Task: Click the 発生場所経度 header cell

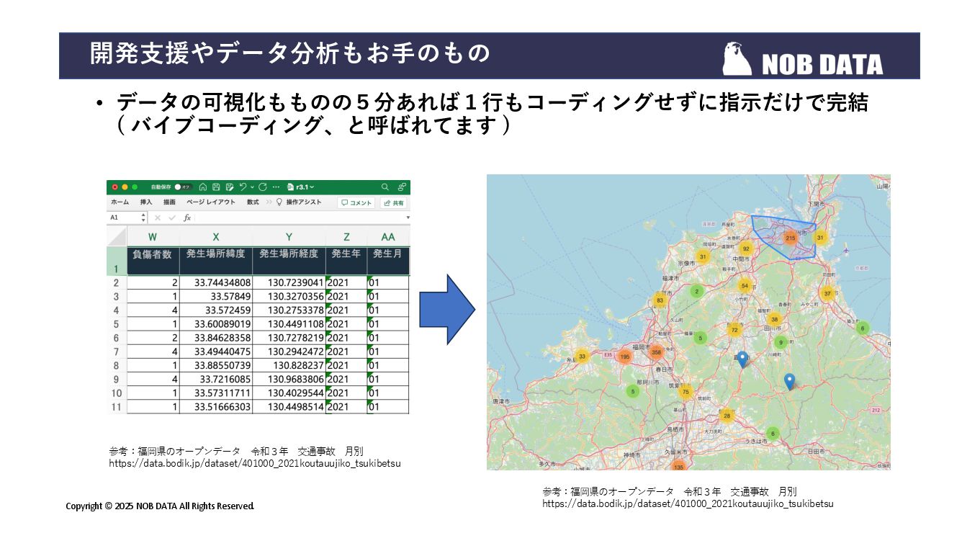Action: 289,260
